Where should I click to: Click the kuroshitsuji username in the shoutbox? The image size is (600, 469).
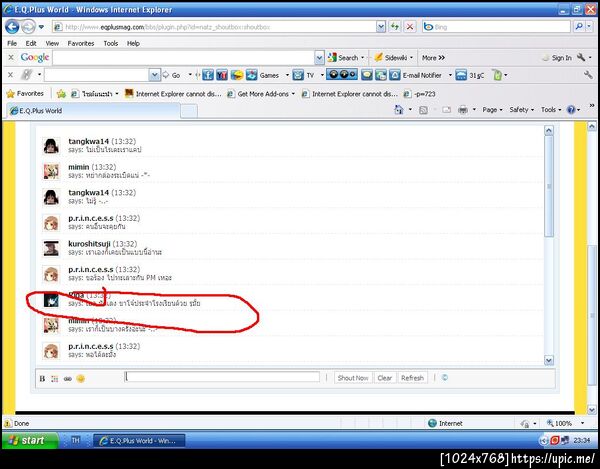coord(89,244)
